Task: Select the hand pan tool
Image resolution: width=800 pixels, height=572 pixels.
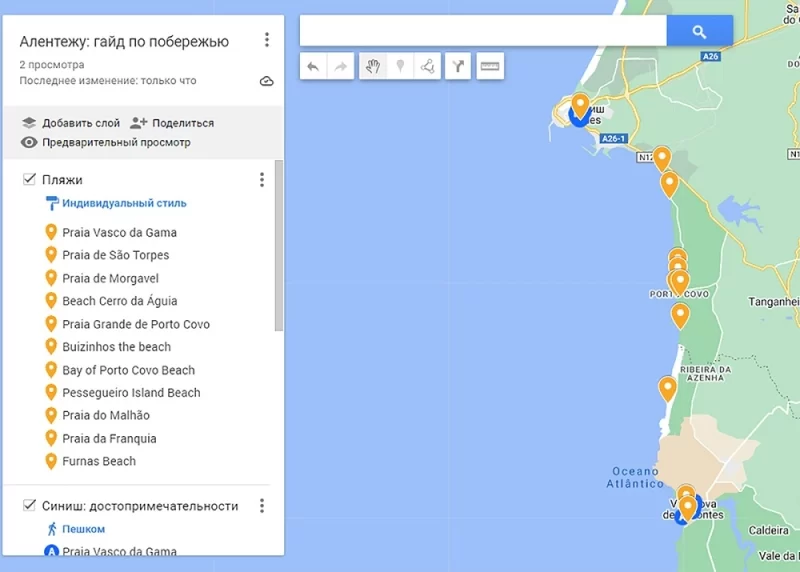Action: [x=372, y=67]
